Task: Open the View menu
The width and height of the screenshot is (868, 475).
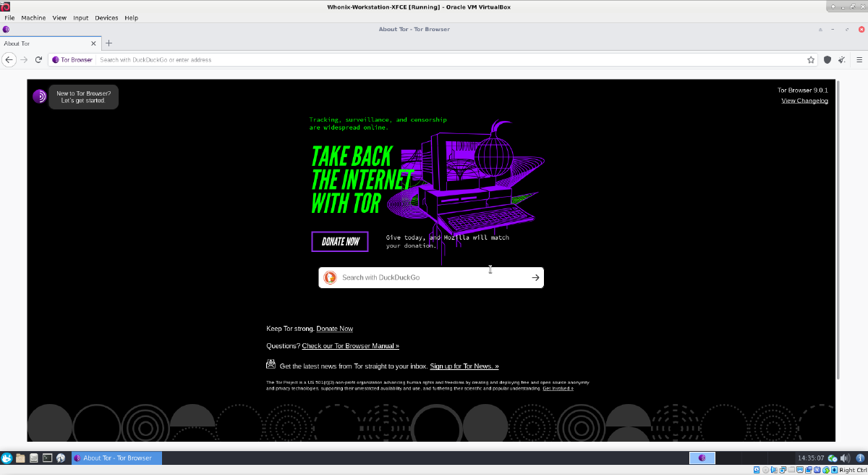Action: pyautogui.click(x=59, y=17)
